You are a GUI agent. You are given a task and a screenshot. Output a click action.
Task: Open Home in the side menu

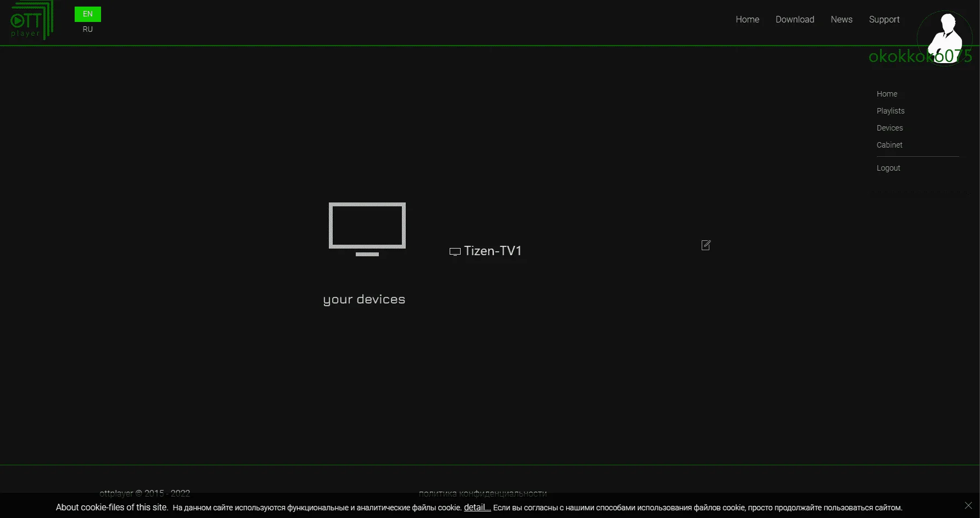tap(887, 94)
